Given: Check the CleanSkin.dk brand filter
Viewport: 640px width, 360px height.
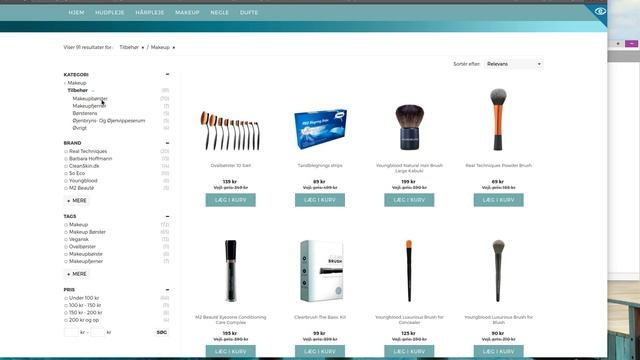Looking at the screenshot, I should 66,166.
